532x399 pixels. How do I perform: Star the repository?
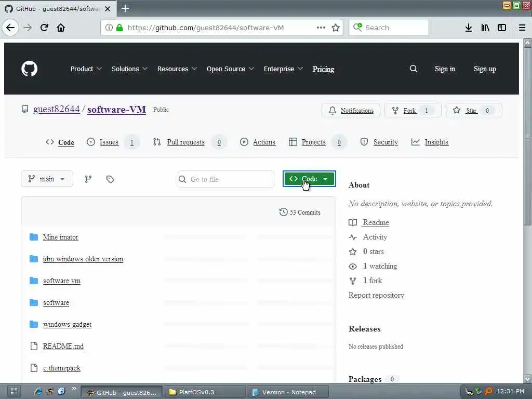pos(474,110)
